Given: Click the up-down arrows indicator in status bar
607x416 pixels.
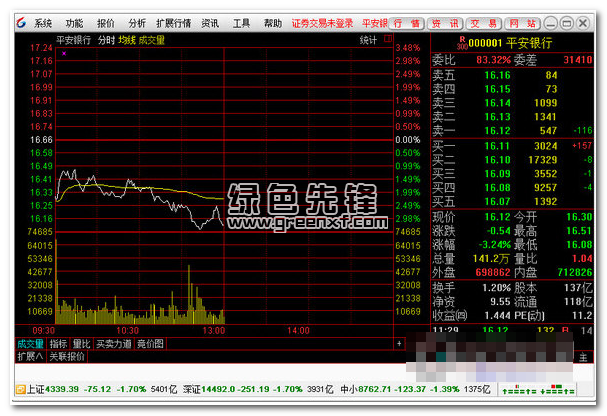Looking at the screenshot, I should click(x=537, y=390).
